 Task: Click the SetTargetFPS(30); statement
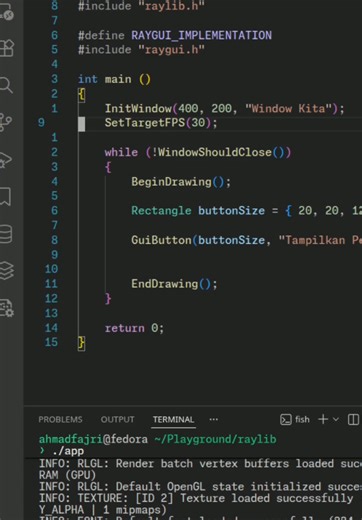coord(161,123)
